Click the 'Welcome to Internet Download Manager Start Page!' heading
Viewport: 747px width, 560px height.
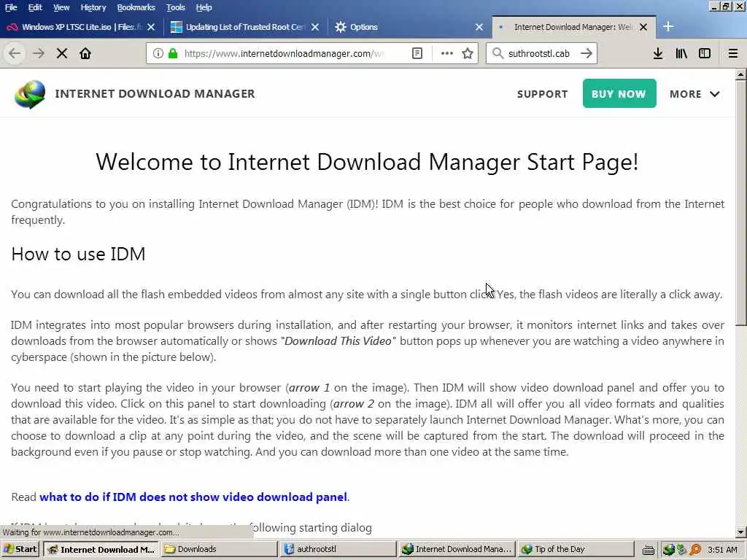tap(367, 162)
